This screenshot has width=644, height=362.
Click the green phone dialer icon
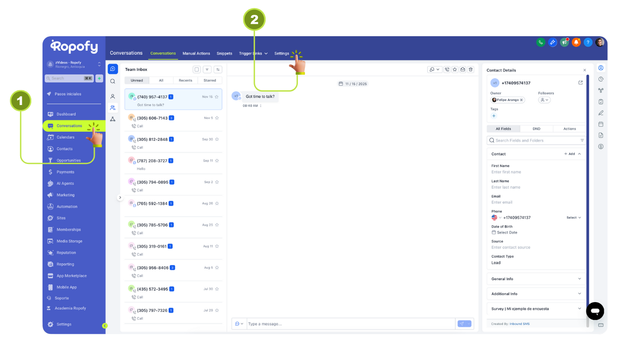click(541, 42)
